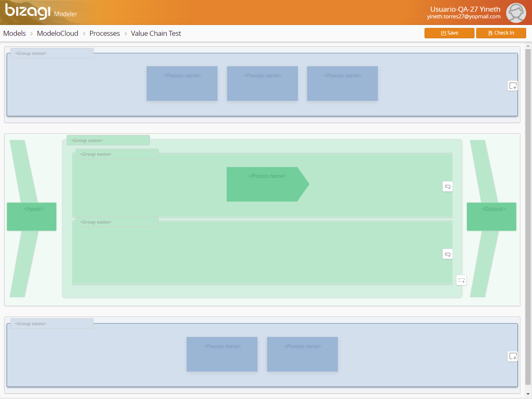Open ModeloCloud in the breadcrumb
The height and width of the screenshot is (399, 532).
(x=57, y=33)
